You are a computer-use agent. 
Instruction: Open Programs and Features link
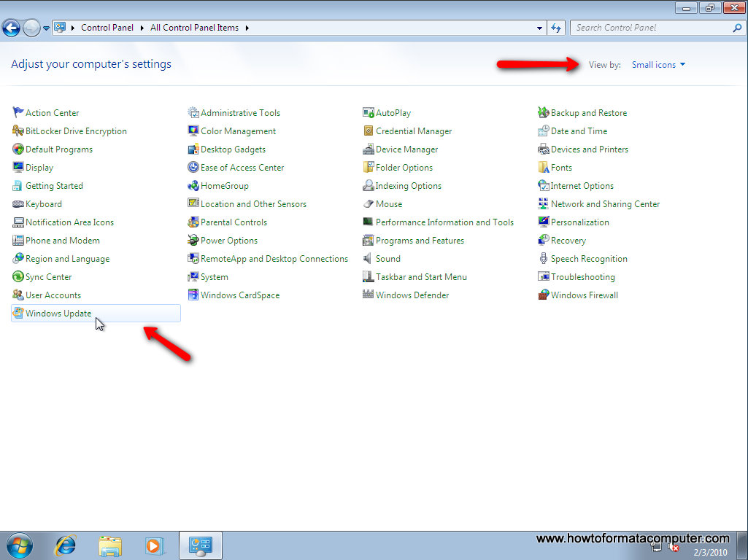click(420, 240)
